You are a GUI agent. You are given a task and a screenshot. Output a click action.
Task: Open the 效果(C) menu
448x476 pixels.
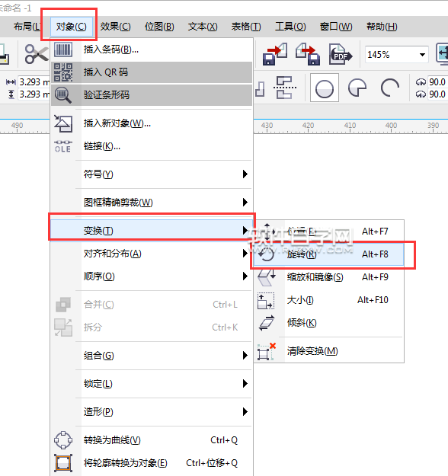click(115, 27)
